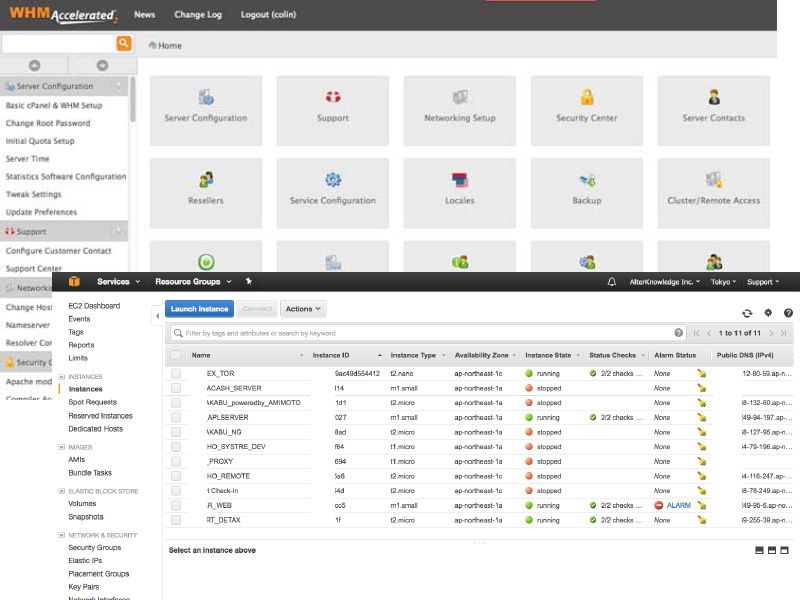Select checkbox for EX_TOR instance

coord(176,373)
